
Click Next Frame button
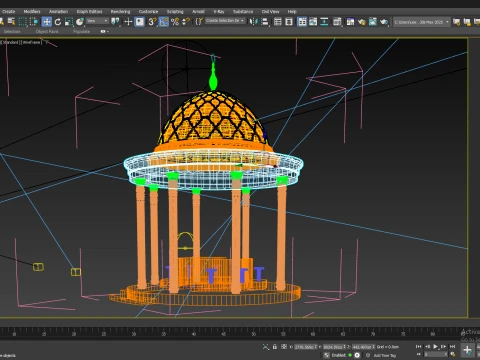point(444,347)
